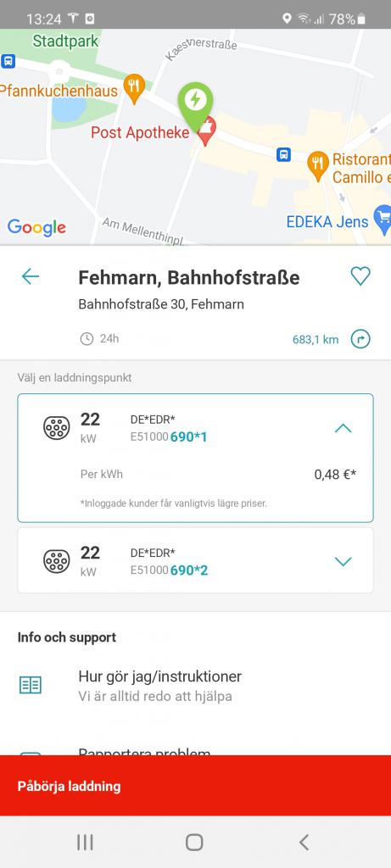391x868 pixels.
Task: Tap the Google logo on the map
Action: pos(36,227)
